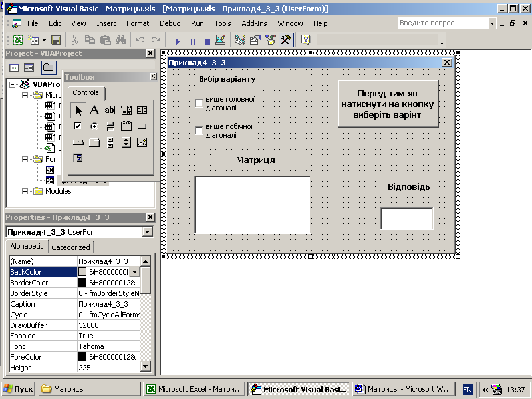Run the macro with the play icon
The image size is (532, 399).
pos(178,41)
